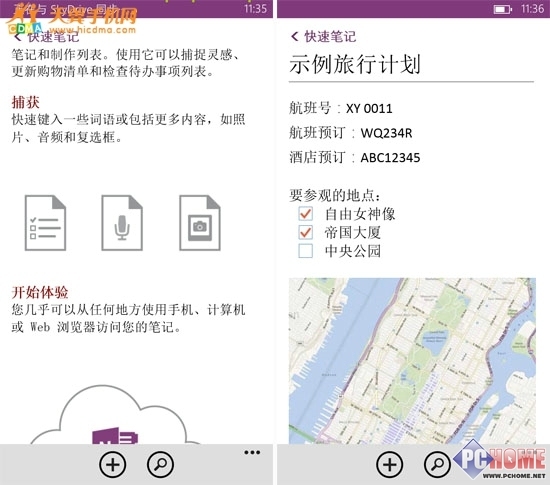Viewport: 550px width, 485px height.
Task: Click the 捕获 heading
Action: pos(25,102)
